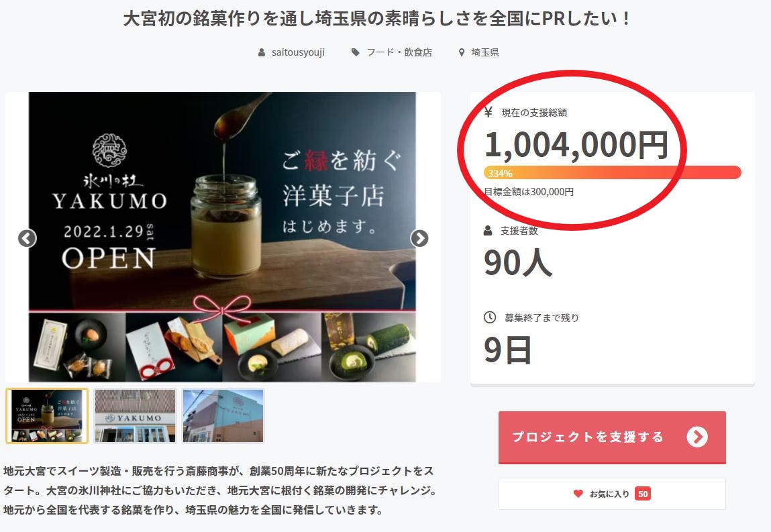Click the supporter person icon next to 支援者数
771x532 pixels.
pos(488,231)
